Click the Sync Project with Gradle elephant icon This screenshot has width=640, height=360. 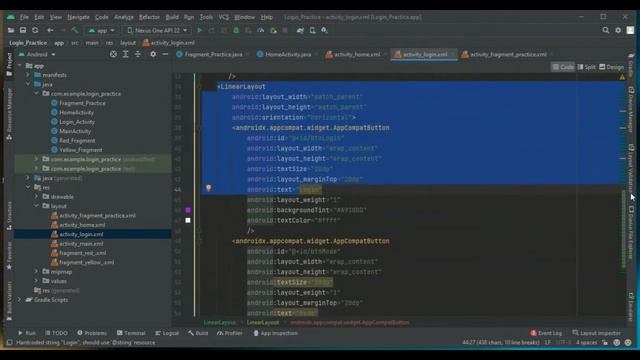pos(300,30)
